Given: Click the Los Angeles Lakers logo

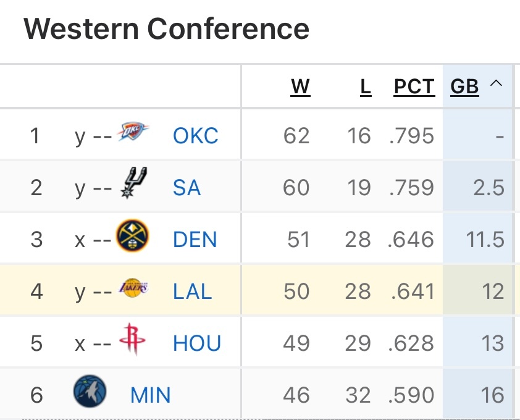Looking at the screenshot, I should (134, 288).
